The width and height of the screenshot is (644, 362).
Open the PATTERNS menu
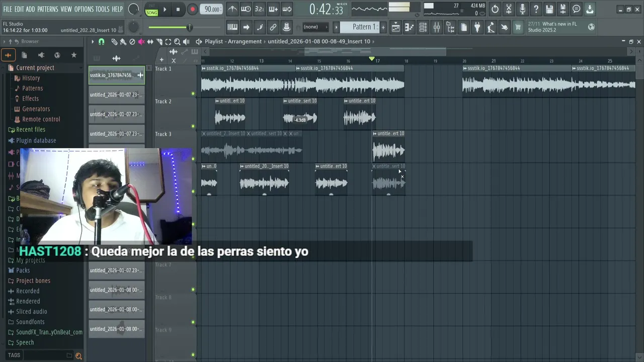[x=48, y=9]
